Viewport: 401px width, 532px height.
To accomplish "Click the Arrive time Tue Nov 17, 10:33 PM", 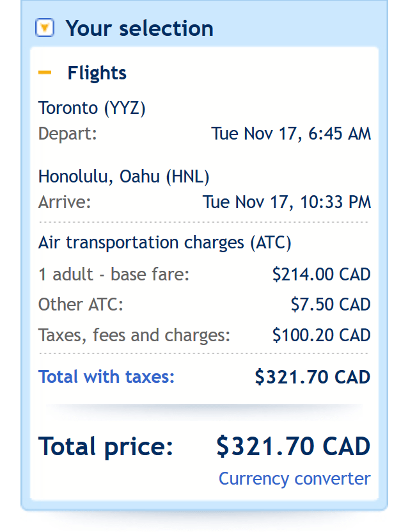I will coord(289,202).
